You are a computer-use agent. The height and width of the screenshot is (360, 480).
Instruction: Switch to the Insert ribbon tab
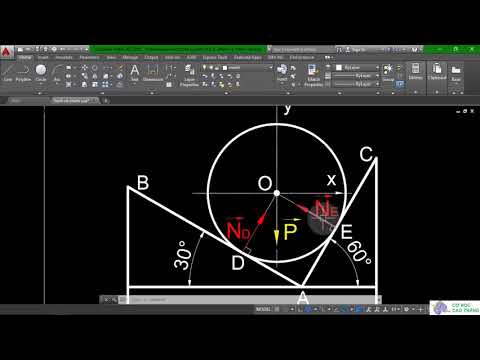click(x=43, y=57)
